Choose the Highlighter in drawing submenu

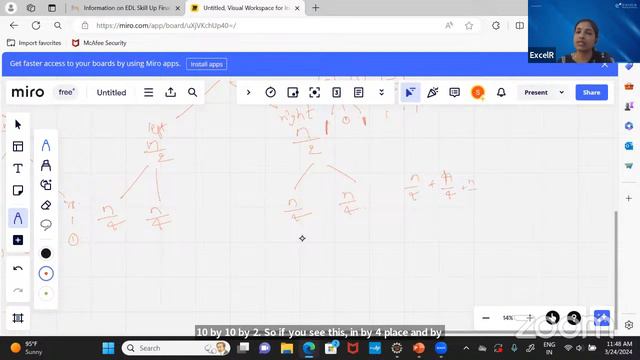(x=46, y=165)
